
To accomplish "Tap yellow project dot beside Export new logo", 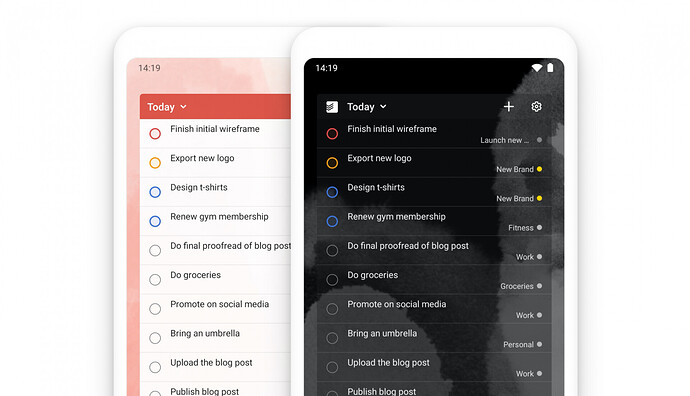I will coord(540,169).
